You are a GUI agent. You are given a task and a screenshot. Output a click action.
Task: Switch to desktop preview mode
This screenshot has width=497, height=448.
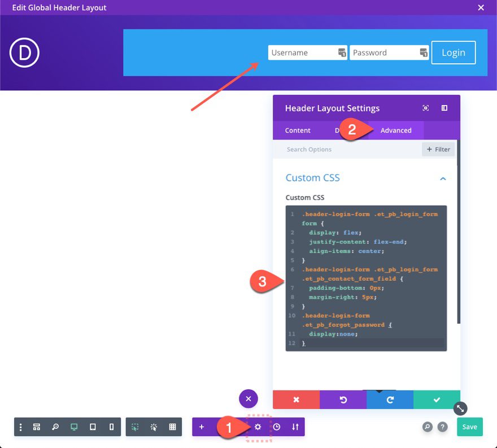point(74,427)
